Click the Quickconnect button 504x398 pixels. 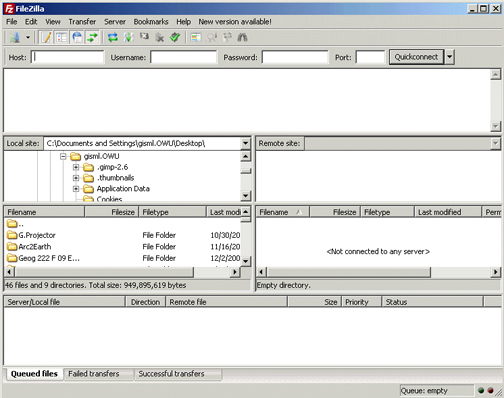tap(416, 57)
